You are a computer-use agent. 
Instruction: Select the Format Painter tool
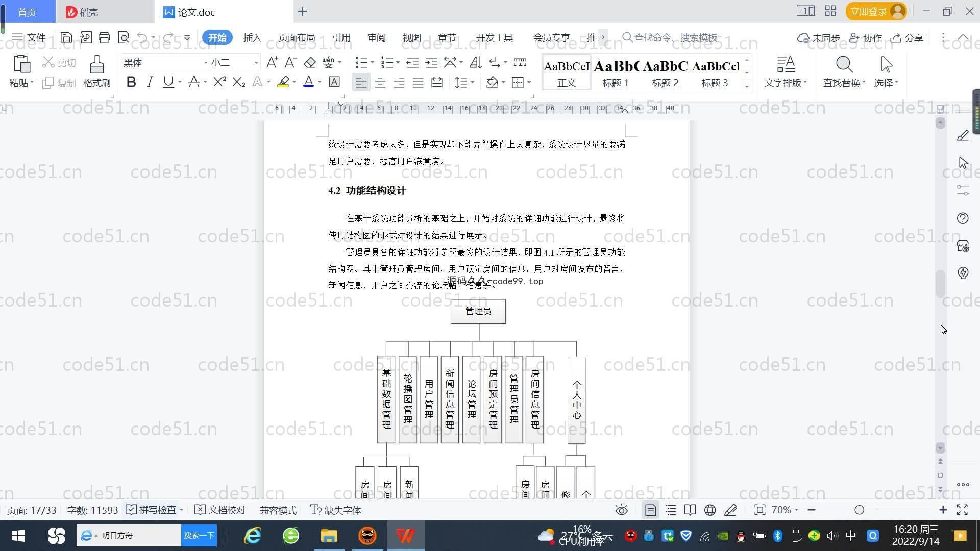pyautogui.click(x=96, y=71)
